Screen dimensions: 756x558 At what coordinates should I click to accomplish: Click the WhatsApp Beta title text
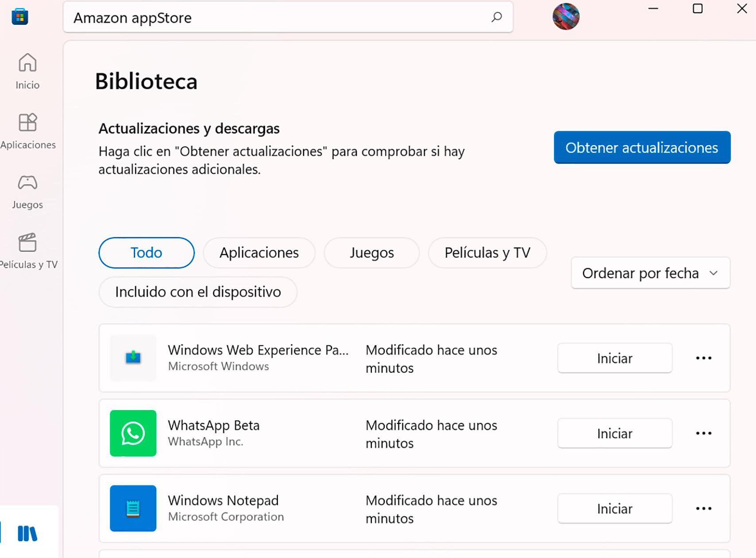[x=214, y=425]
